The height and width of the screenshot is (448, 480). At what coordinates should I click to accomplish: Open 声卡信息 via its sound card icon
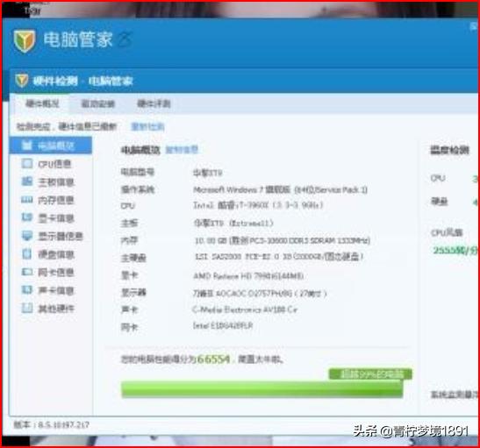click(27, 290)
